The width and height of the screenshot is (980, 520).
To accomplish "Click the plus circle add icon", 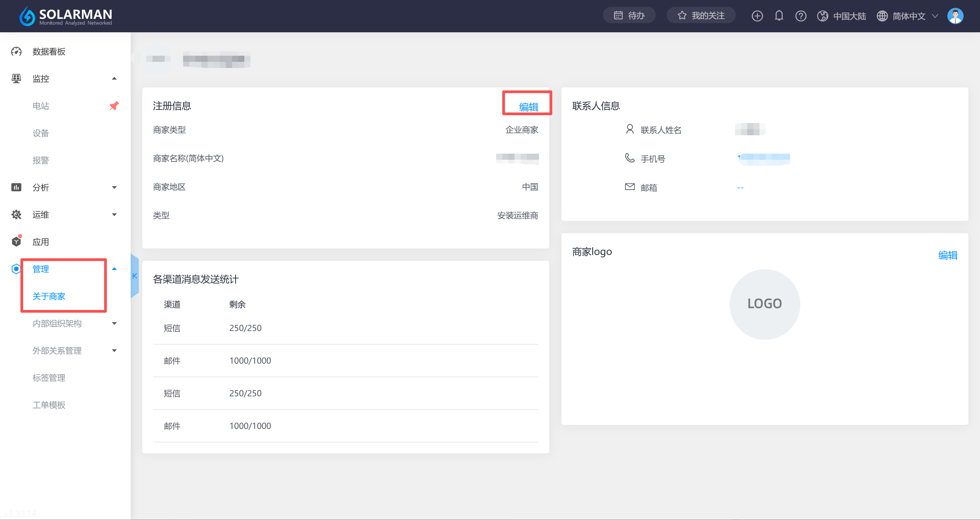I will 757,16.
